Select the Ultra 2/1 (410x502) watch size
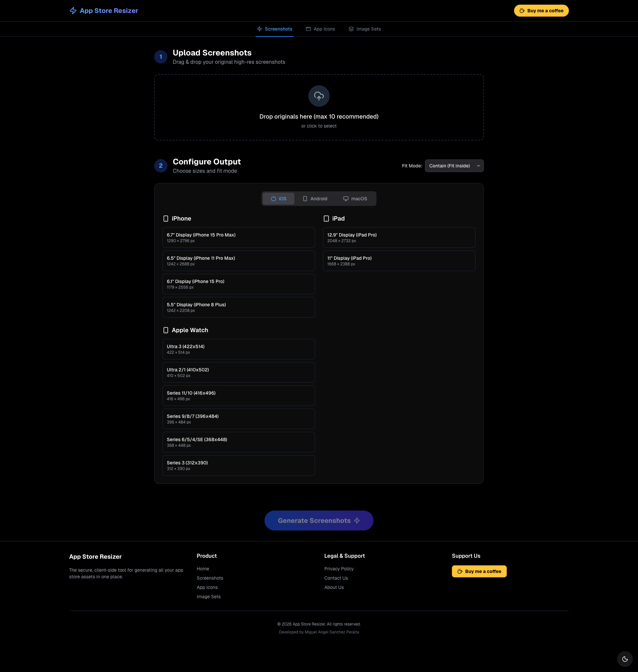Screen dimensions: 638x672 [238, 372]
